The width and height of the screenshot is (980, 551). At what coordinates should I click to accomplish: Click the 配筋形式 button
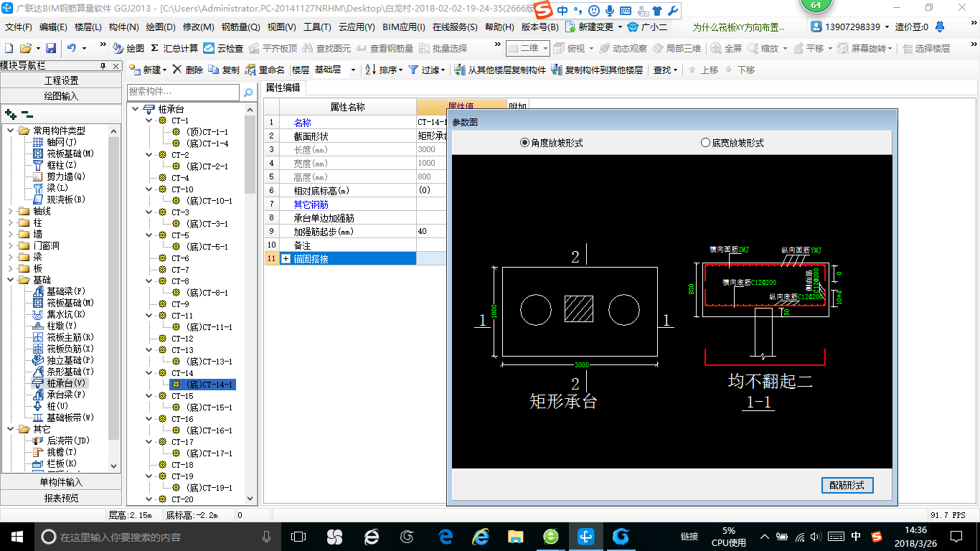847,485
